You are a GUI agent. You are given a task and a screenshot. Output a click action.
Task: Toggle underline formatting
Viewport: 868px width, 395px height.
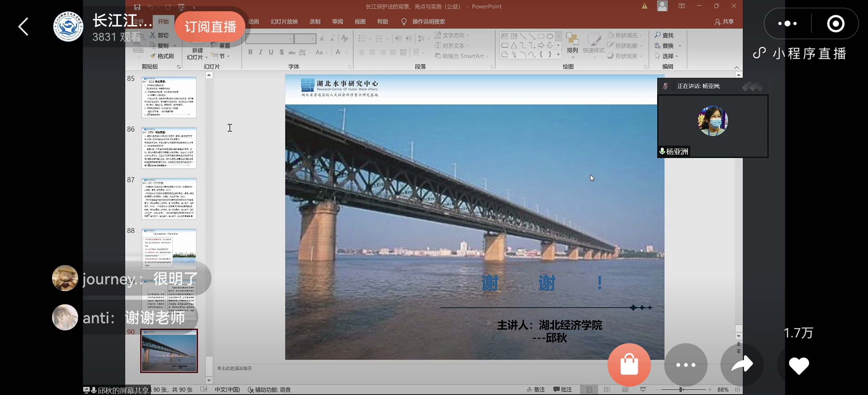(271, 52)
